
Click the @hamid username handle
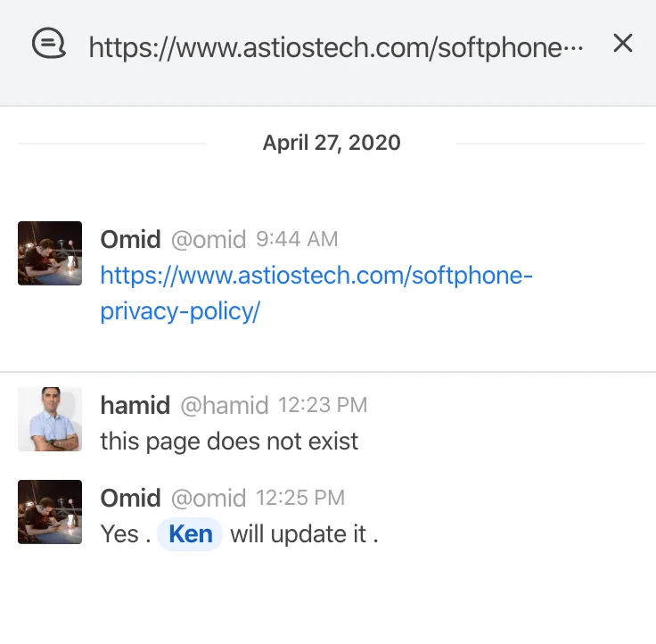click(224, 405)
